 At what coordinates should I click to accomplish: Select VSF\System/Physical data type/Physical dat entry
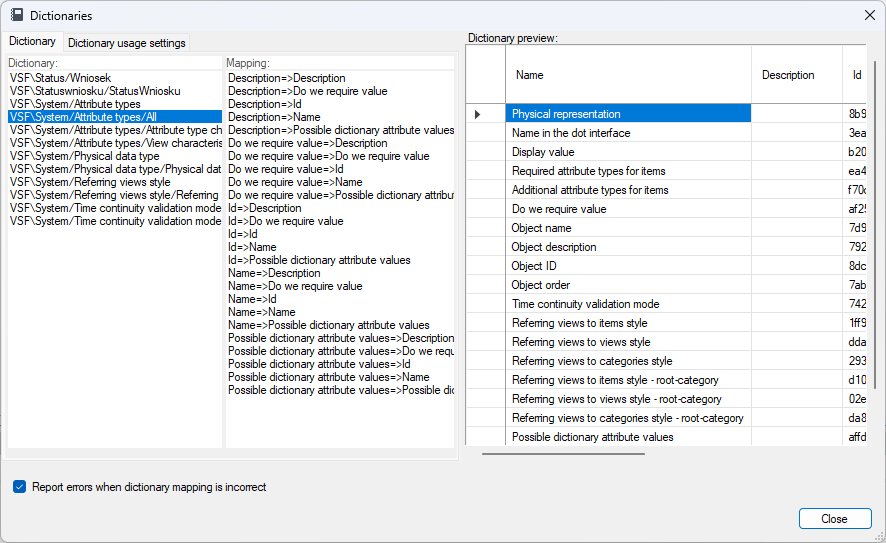[115, 169]
